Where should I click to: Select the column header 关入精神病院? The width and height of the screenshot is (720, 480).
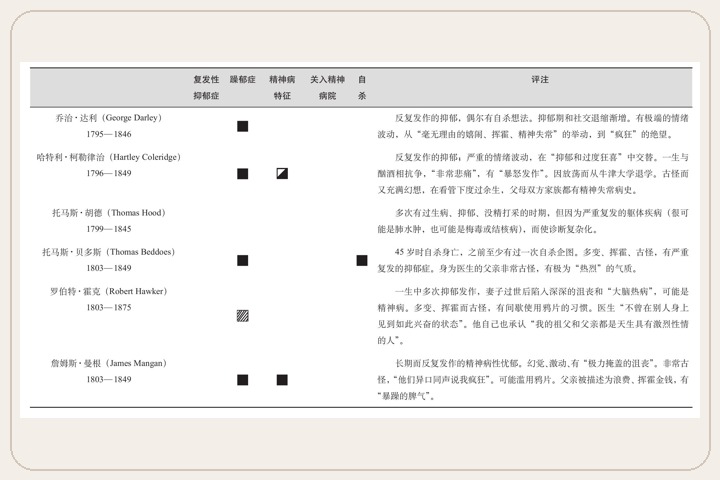pyautogui.click(x=327, y=88)
